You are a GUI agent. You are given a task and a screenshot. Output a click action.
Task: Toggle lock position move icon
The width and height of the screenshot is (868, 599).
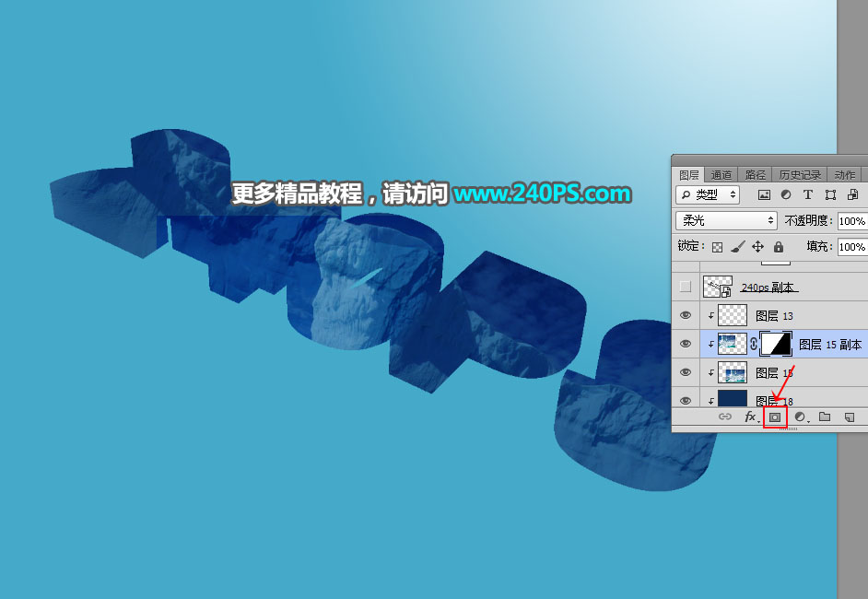[757, 247]
